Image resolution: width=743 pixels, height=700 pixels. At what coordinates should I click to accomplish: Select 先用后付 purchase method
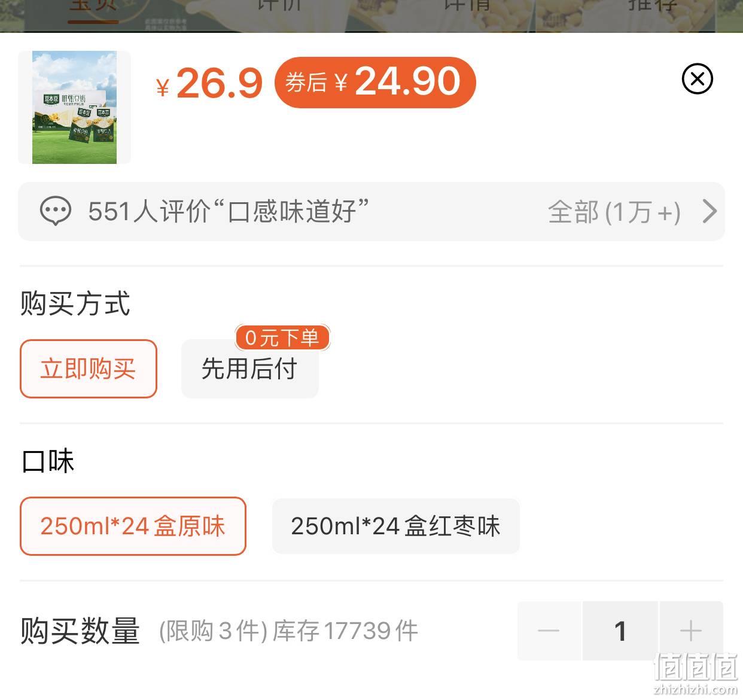point(250,369)
